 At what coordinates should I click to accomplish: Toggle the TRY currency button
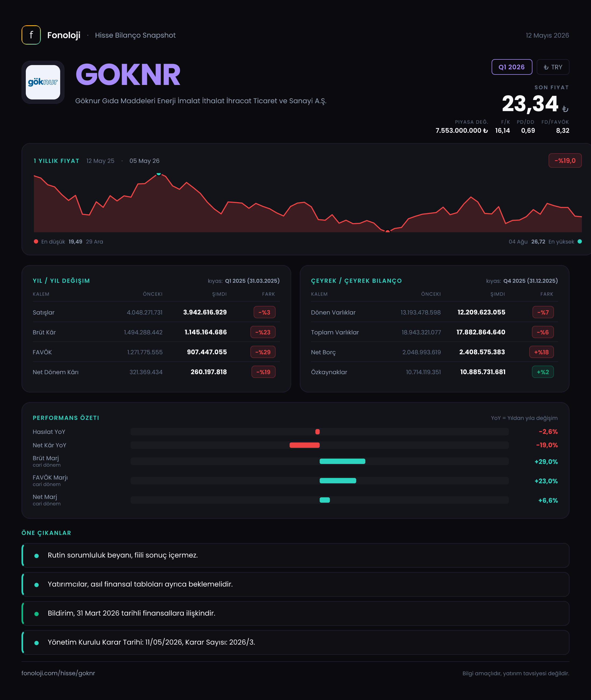(x=553, y=67)
